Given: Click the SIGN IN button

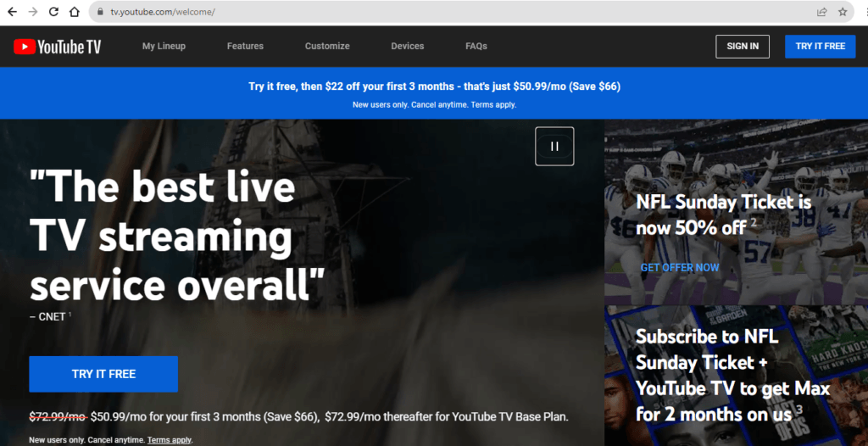Looking at the screenshot, I should point(743,47).
